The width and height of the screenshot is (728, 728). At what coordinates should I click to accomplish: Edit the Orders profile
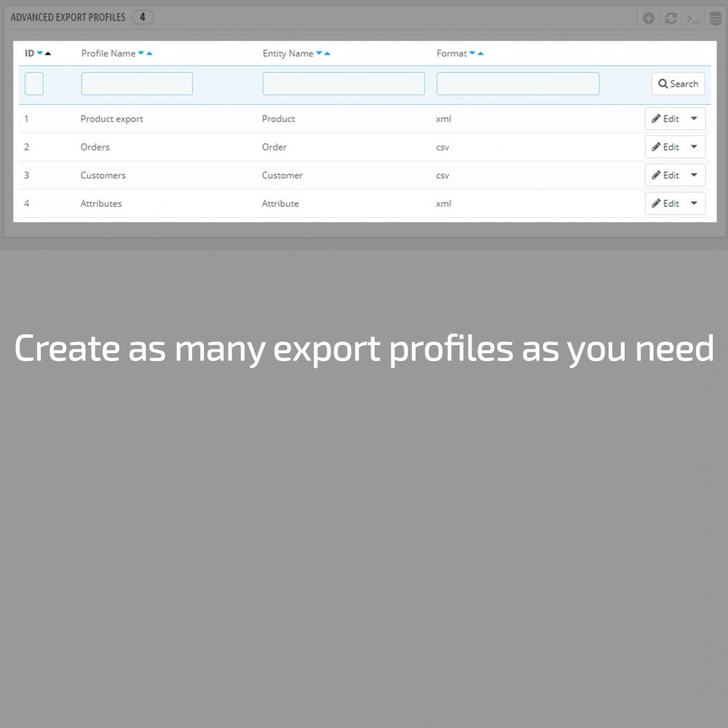666,147
